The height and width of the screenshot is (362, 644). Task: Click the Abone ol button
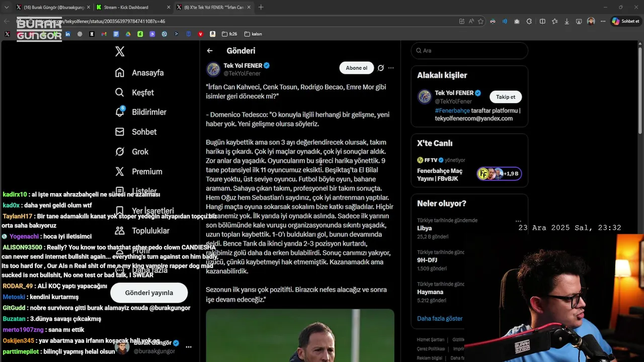click(x=356, y=68)
